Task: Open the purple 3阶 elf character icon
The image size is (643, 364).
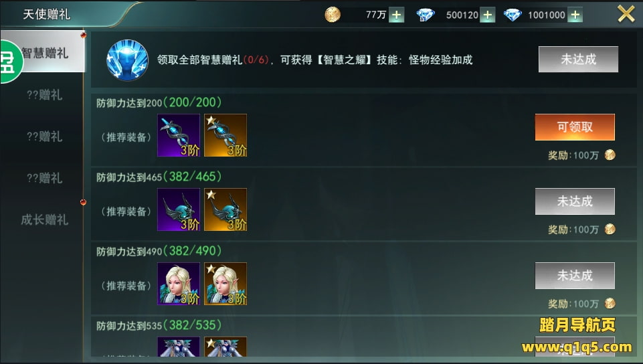Action: coord(179,284)
